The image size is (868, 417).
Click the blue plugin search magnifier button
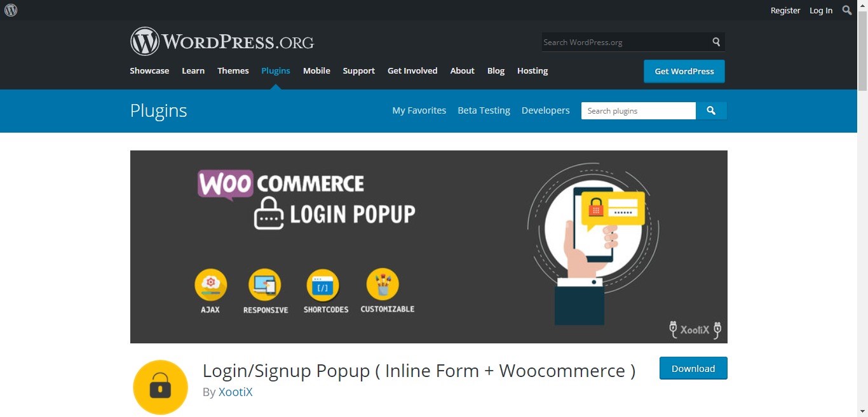(x=711, y=110)
